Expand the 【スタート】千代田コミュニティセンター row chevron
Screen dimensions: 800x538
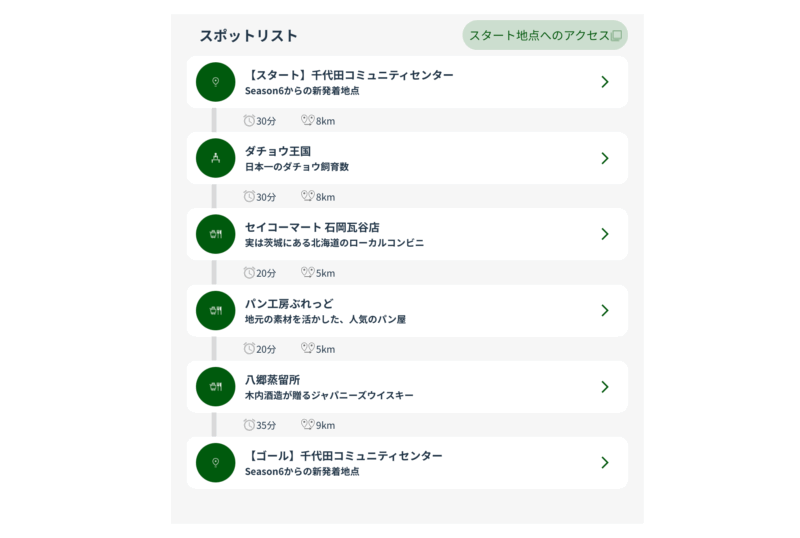[604, 82]
